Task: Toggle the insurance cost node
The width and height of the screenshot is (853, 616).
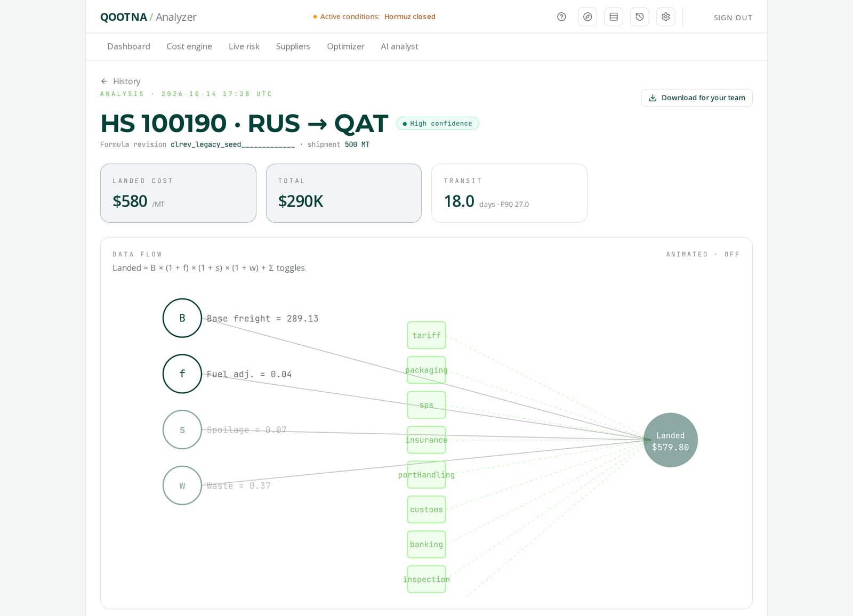Action: pyautogui.click(x=426, y=440)
